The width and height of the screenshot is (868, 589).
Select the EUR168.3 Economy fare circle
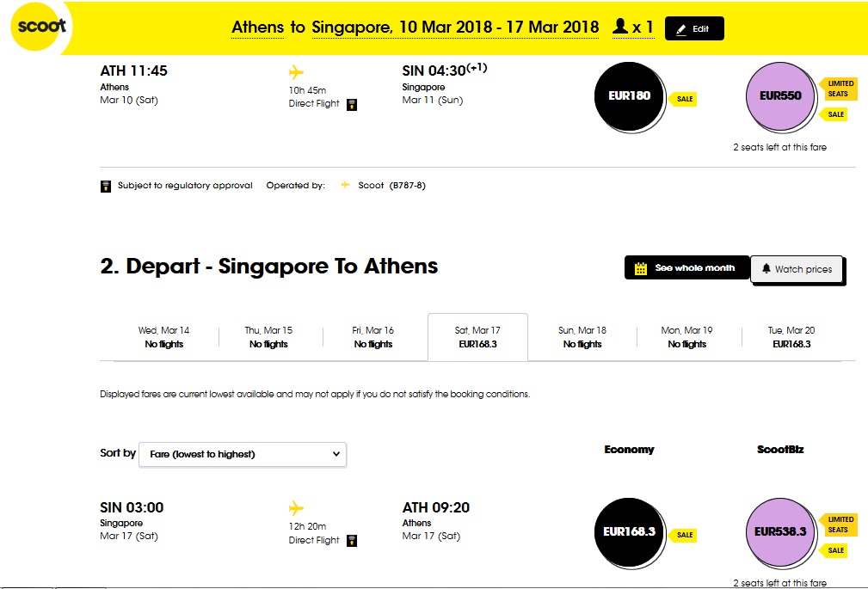click(x=629, y=532)
